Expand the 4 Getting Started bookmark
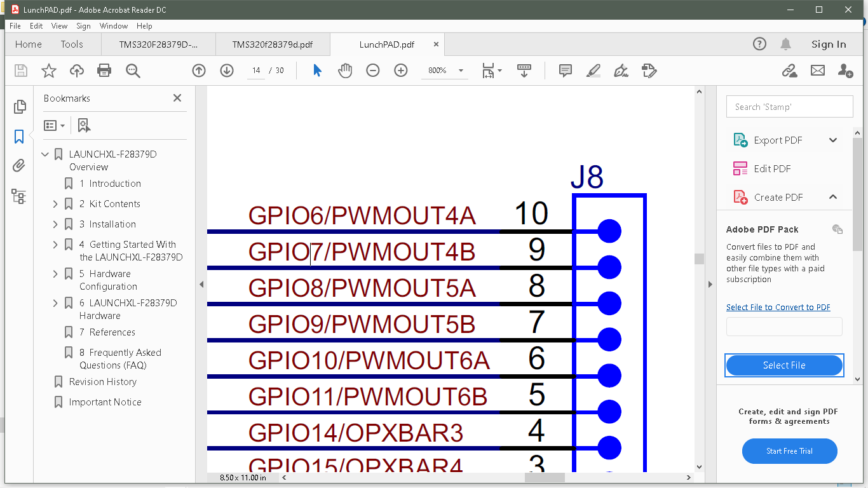The image size is (868, 488). click(55, 245)
